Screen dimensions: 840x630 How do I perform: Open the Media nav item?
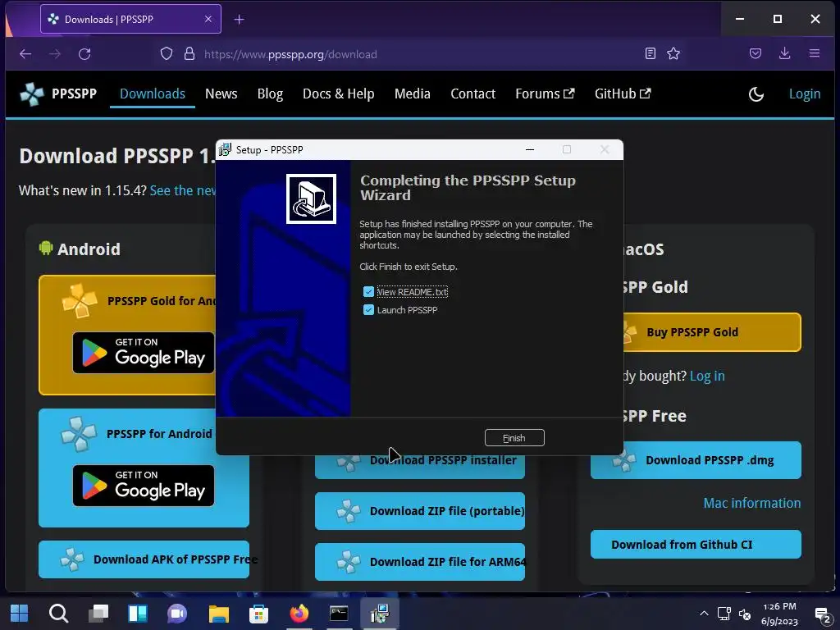click(x=413, y=94)
